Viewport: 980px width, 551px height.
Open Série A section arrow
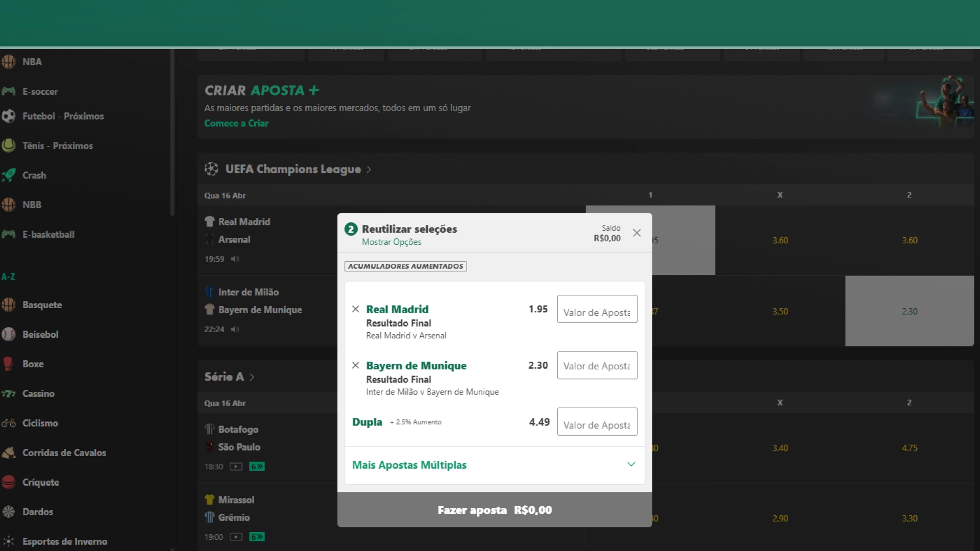pos(252,377)
